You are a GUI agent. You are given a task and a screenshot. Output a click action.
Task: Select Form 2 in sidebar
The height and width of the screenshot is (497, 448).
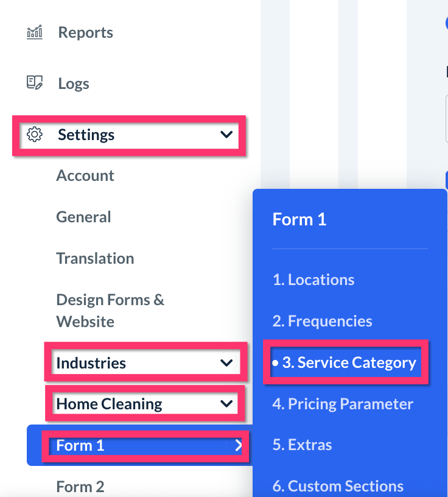(x=80, y=487)
